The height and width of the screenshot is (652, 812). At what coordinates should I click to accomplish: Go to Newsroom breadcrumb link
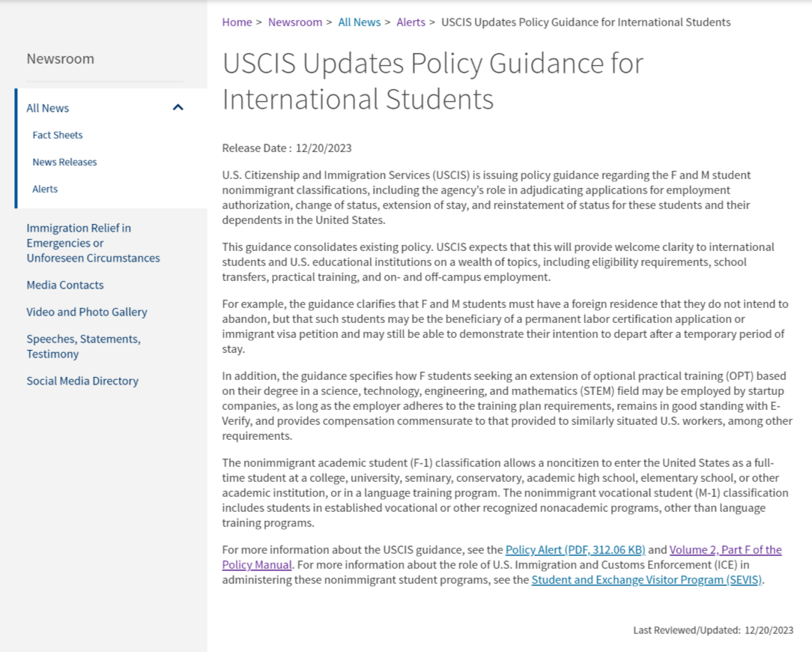click(294, 22)
